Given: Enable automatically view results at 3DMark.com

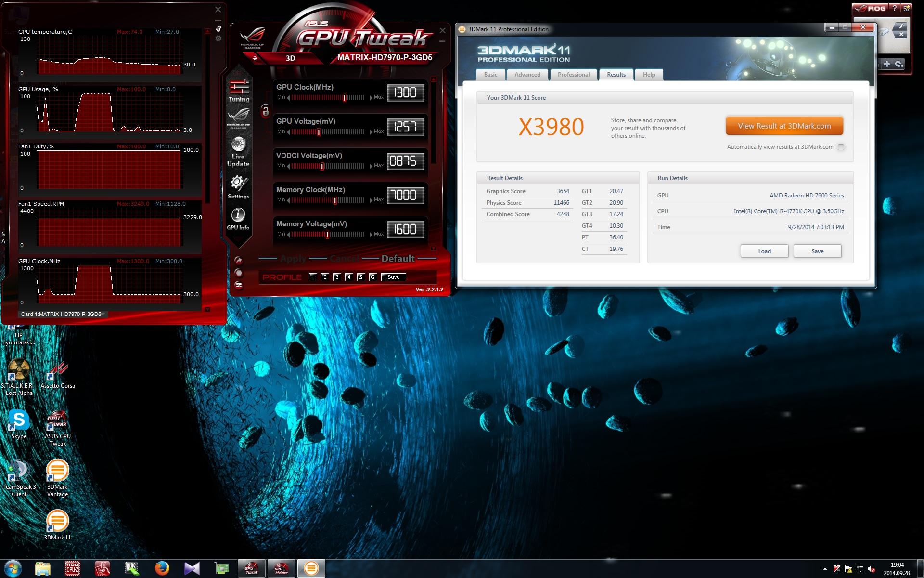Looking at the screenshot, I should tap(841, 147).
